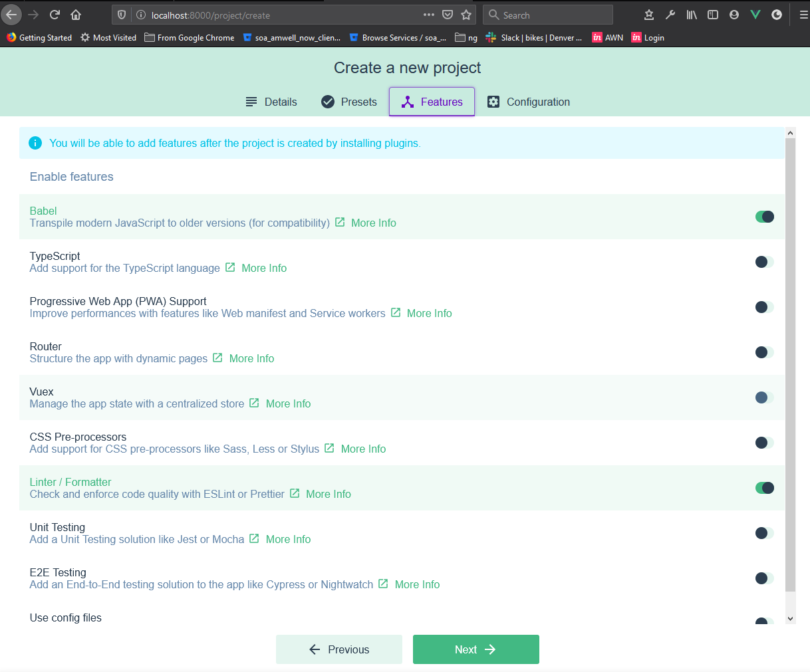Image resolution: width=810 pixels, height=672 pixels.
Task: Save the page to Pocket
Action: pos(448,15)
